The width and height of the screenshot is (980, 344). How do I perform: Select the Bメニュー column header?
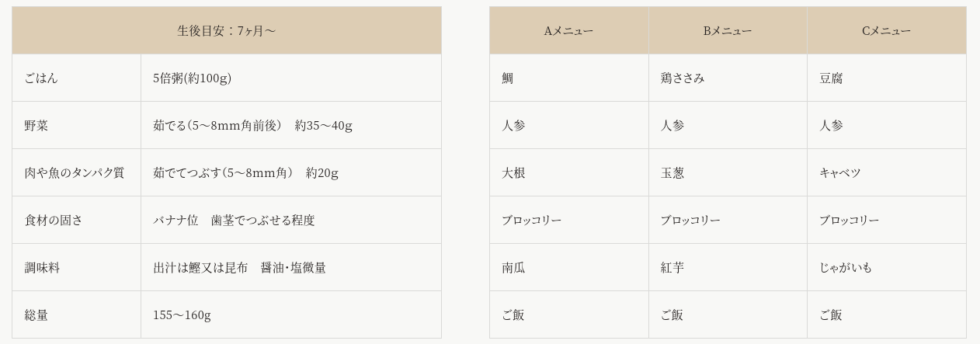(x=728, y=30)
